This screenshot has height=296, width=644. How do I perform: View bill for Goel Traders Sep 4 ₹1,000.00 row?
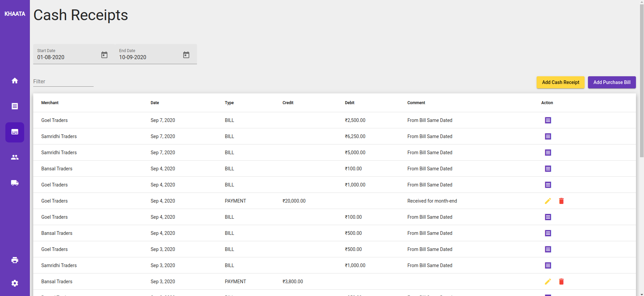pos(548,185)
